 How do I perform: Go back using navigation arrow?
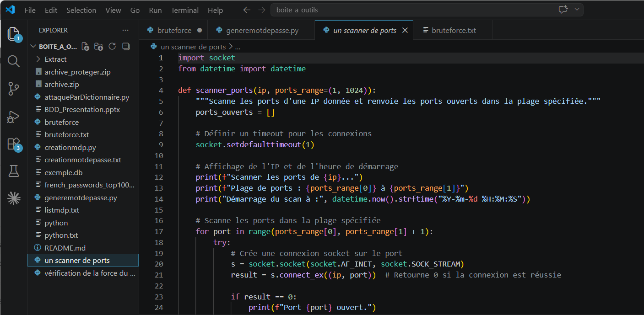click(247, 10)
